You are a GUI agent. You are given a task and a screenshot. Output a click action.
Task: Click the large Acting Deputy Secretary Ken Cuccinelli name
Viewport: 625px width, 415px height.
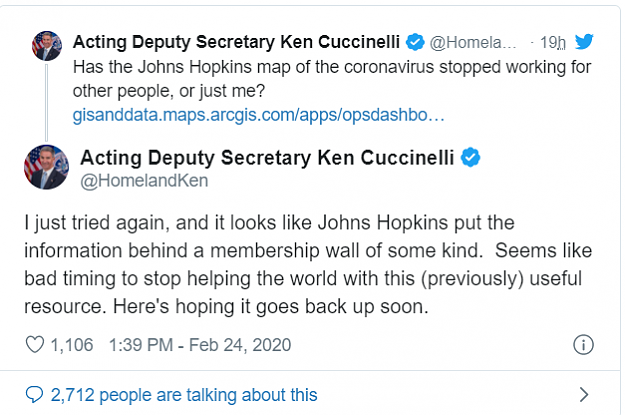click(267, 157)
